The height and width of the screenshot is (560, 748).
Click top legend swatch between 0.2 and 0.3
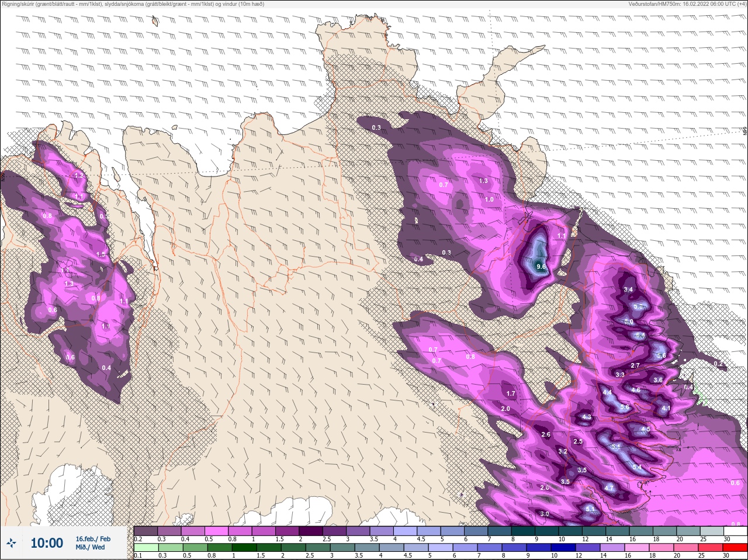pos(146,531)
